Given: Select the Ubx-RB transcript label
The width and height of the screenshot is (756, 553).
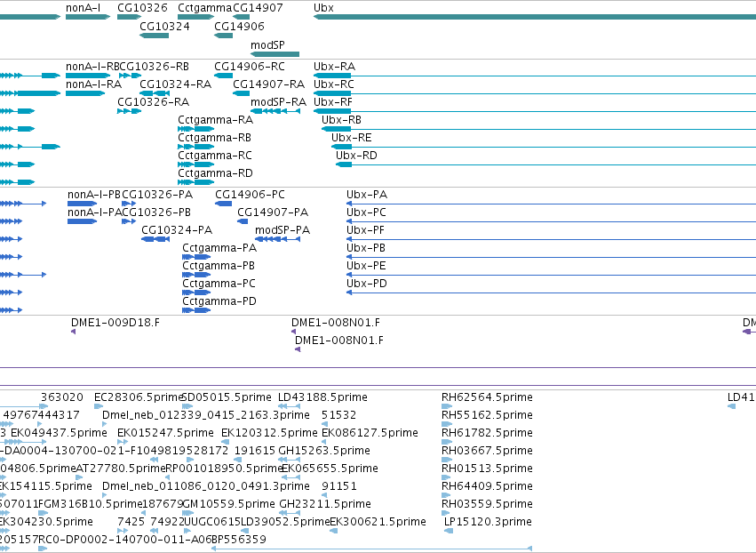Looking at the screenshot, I should [341, 120].
